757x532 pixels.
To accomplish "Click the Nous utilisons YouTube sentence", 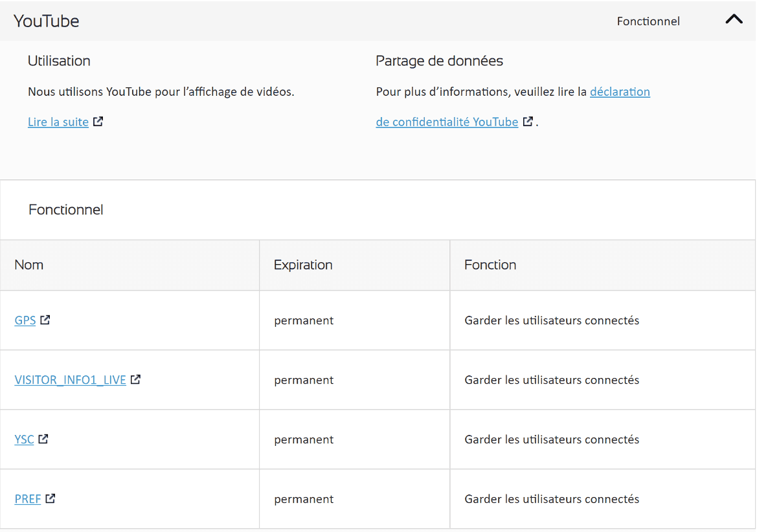I will [x=161, y=92].
